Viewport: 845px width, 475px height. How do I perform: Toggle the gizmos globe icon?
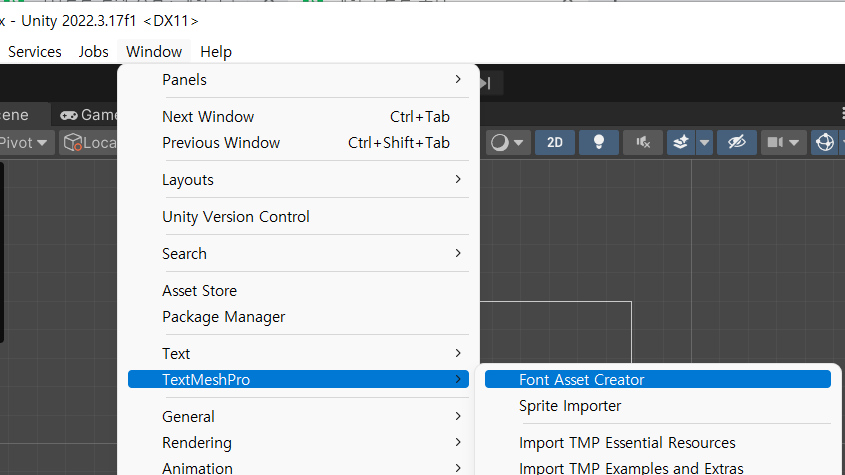point(825,143)
